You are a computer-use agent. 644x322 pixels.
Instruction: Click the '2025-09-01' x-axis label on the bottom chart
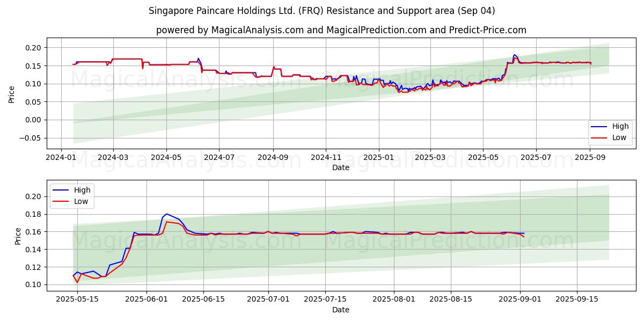[521, 300]
